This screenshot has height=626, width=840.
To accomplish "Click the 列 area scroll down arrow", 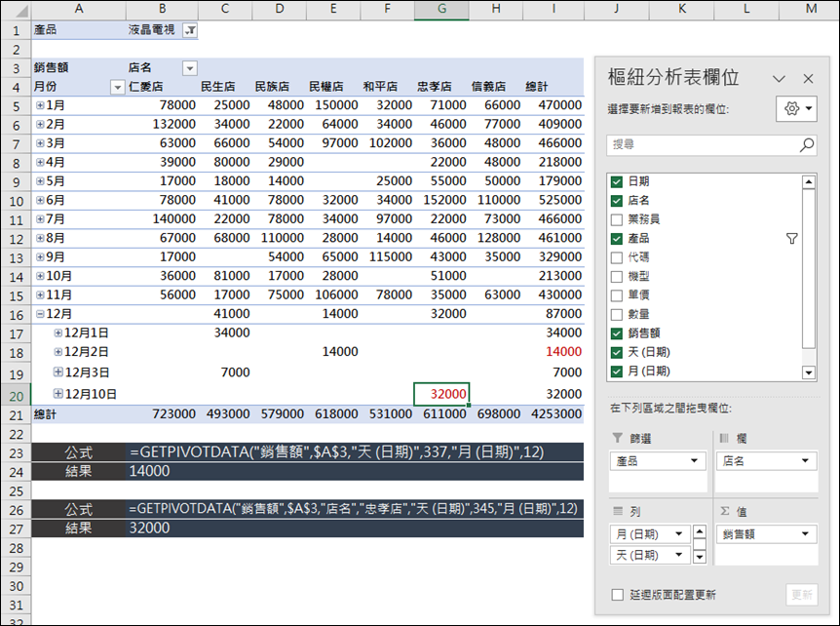I will pyautogui.click(x=699, y=558).
